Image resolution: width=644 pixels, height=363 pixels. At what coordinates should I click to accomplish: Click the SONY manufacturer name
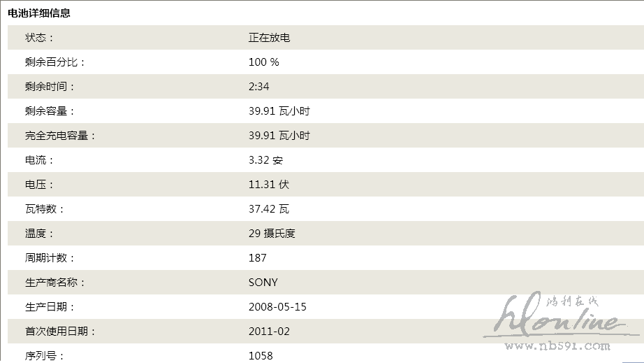point(263,283)
